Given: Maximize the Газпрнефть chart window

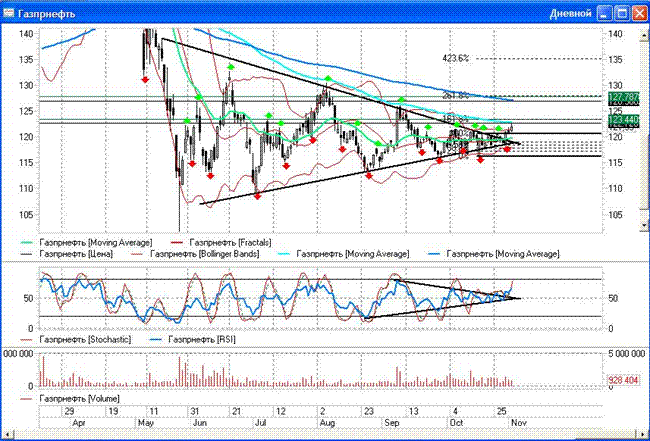Looking at the screenshot, I should click(x=622, y=13).
